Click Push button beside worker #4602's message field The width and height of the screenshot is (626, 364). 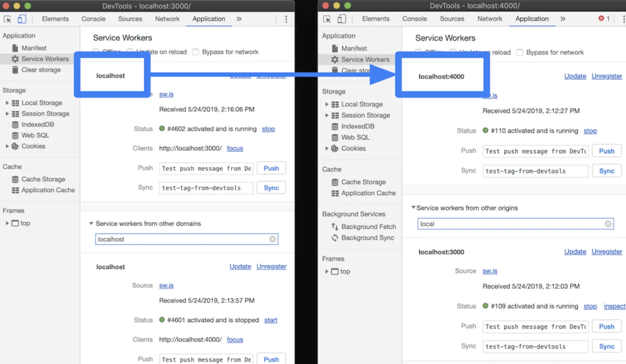[271, 168]
